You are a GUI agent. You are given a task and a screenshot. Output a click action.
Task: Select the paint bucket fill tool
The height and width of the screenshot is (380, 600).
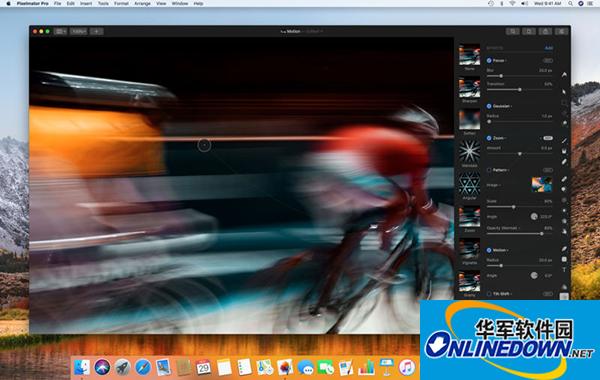coord(564,151)
